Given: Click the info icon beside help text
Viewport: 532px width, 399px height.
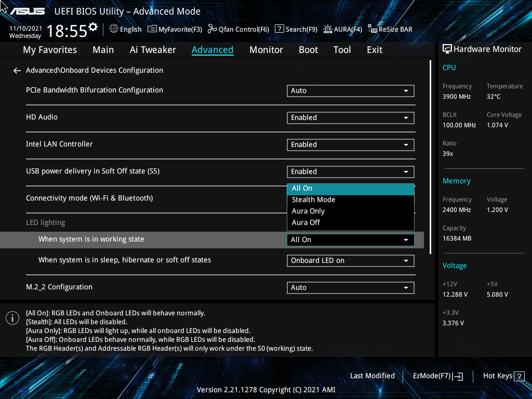Looking at the screenshot, I should point(12,318).
